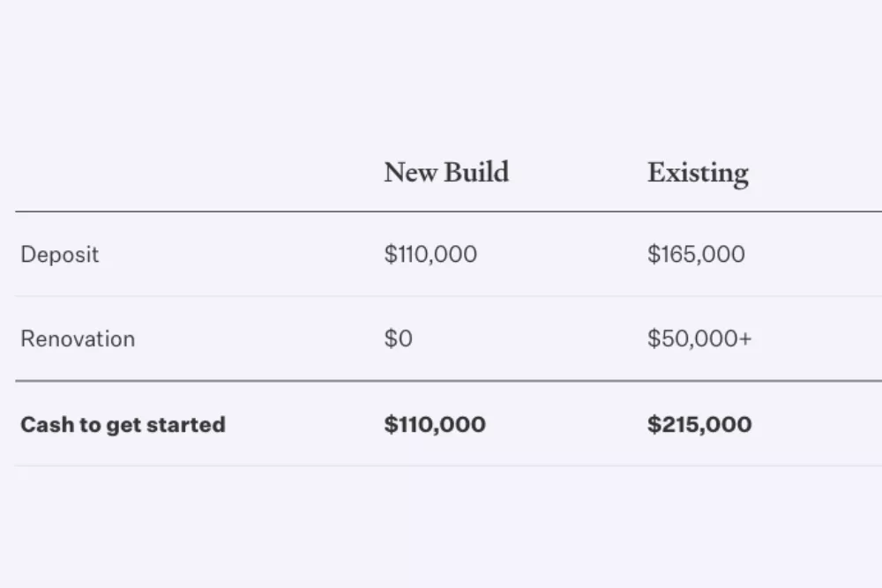
Task: Click the Cash to get started label
Action: (123, 425)
